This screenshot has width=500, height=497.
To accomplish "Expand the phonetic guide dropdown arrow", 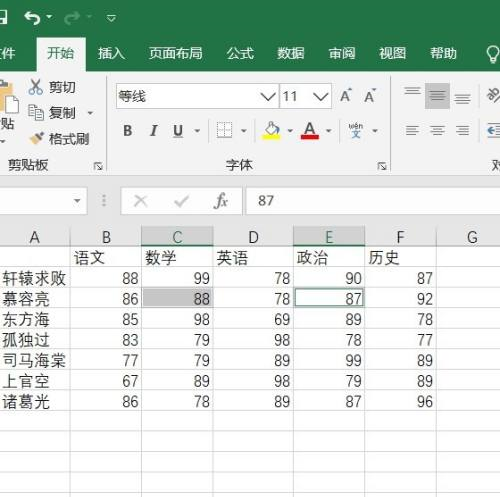I will [x=375, y=131].
